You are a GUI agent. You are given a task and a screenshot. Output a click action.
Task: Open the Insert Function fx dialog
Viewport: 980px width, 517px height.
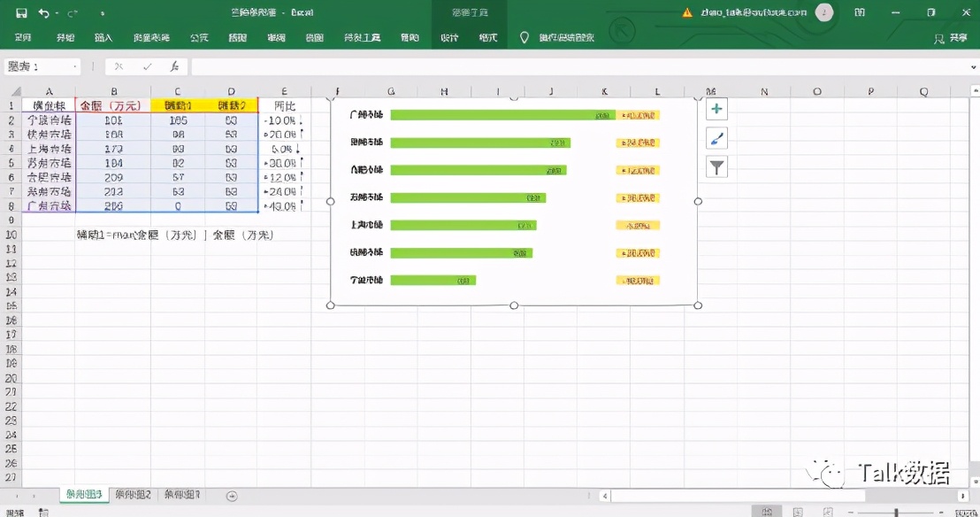coord(174,66)
